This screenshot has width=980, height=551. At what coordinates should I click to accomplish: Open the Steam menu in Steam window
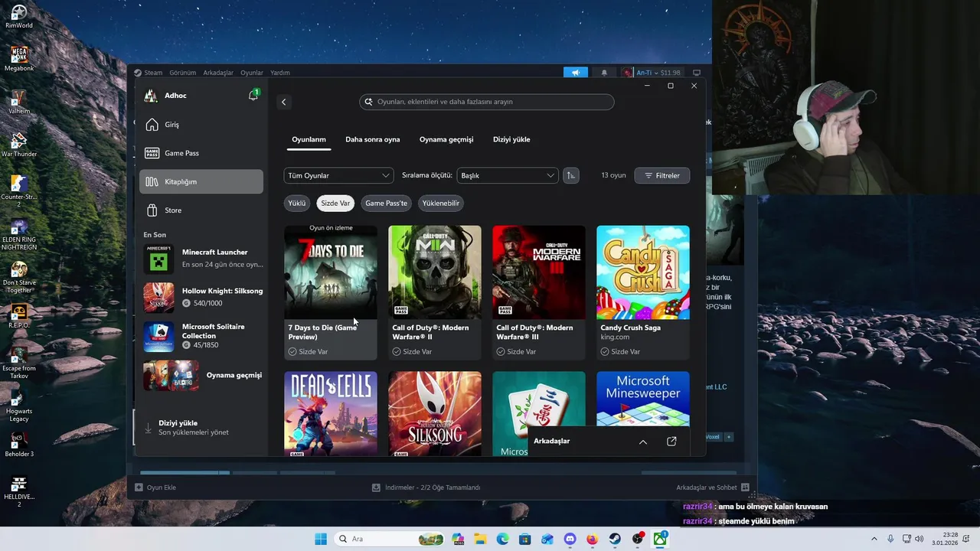tap(153, 73)
